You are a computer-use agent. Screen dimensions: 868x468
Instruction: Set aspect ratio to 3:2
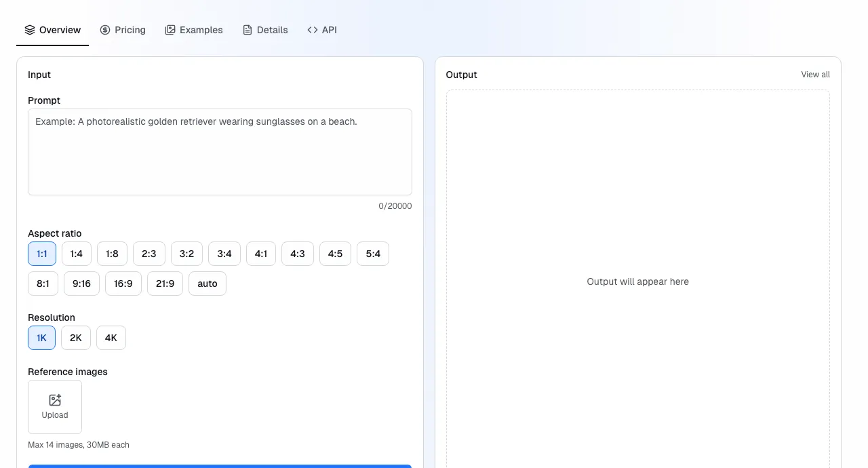[186, 254]
